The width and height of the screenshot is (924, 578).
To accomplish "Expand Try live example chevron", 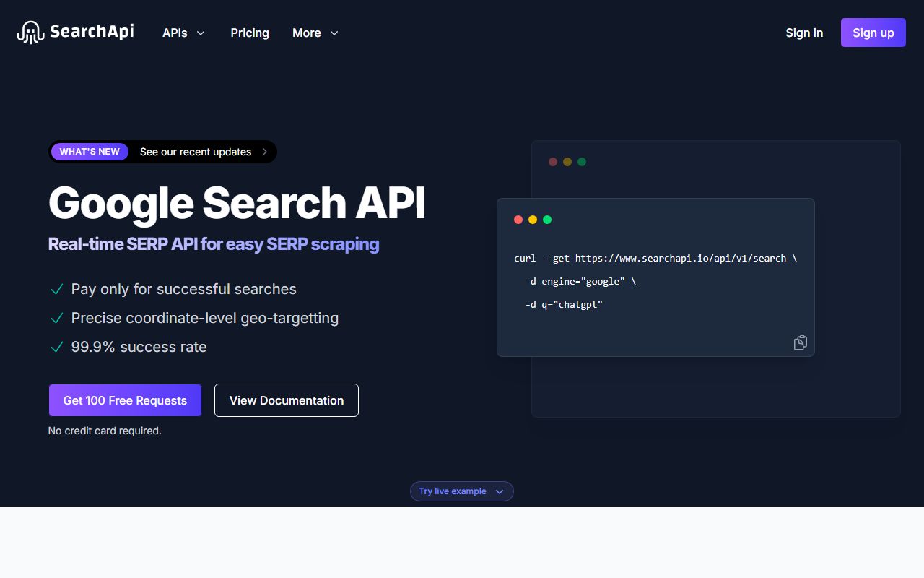I will click(x=500, y=491).
